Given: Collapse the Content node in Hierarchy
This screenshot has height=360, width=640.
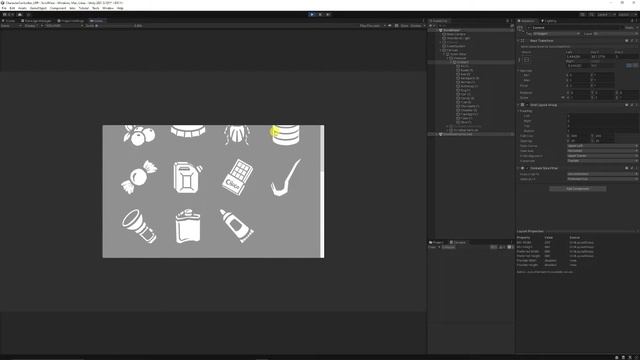Looking at the screenshot, I should point(452,62).
